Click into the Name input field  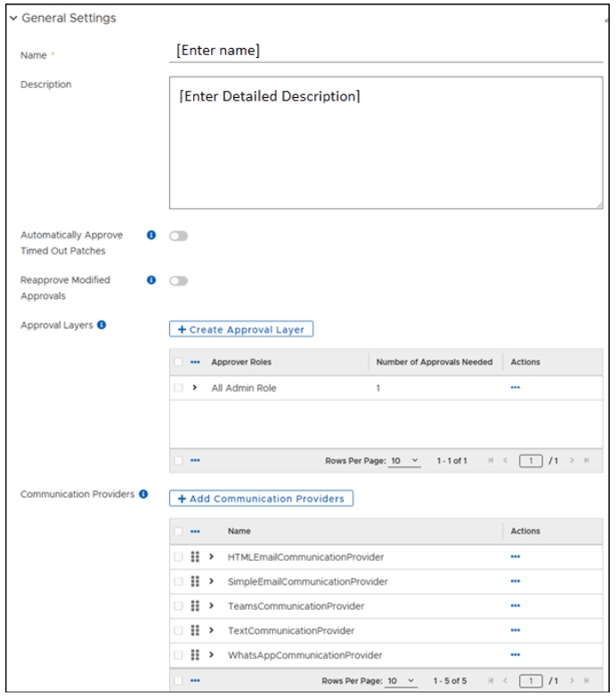[x=385, y=52]
